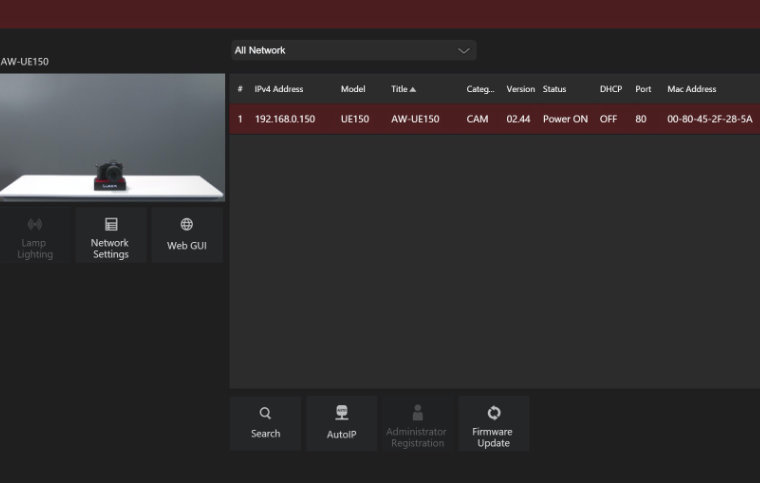Click the dropdown chevron arrow

(x=463, y=50)
